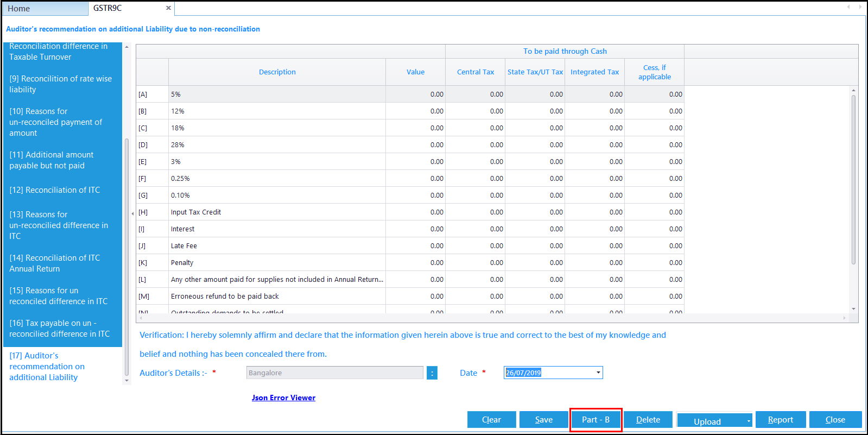The width and height of the screenshot is (868, 435).
Task: Select the 0.10% row description
Action: pyautogui.click(x=277, y=195)
